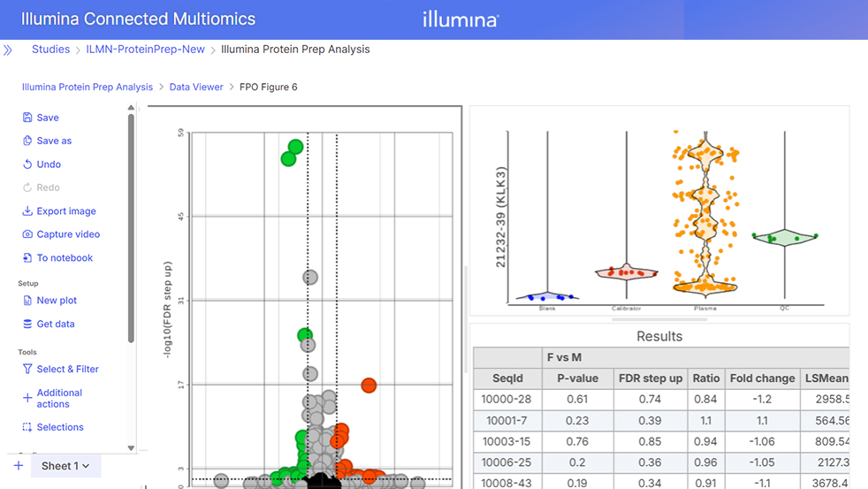Click the Selections dashed-box icon
This screenshot has width=868, height=489.
tap(27, 427)
